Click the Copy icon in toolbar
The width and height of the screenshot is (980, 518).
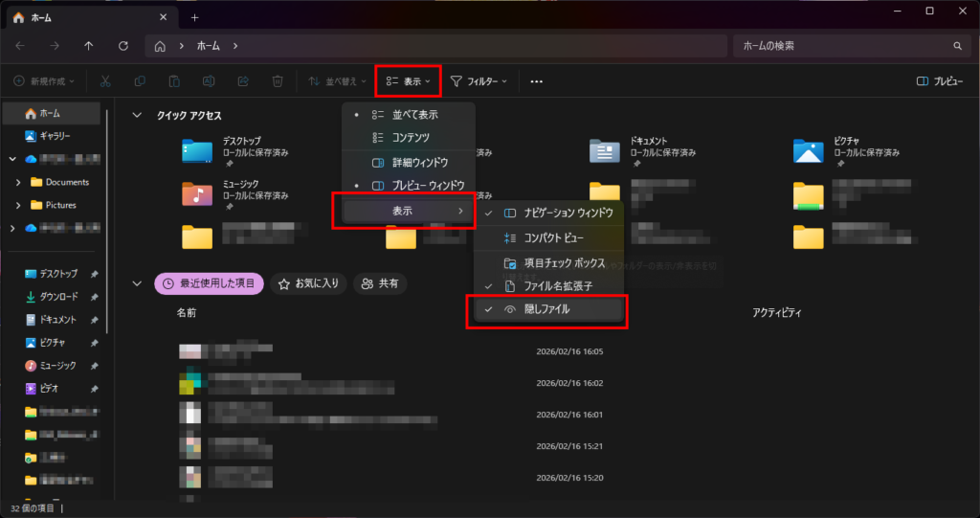140,81
